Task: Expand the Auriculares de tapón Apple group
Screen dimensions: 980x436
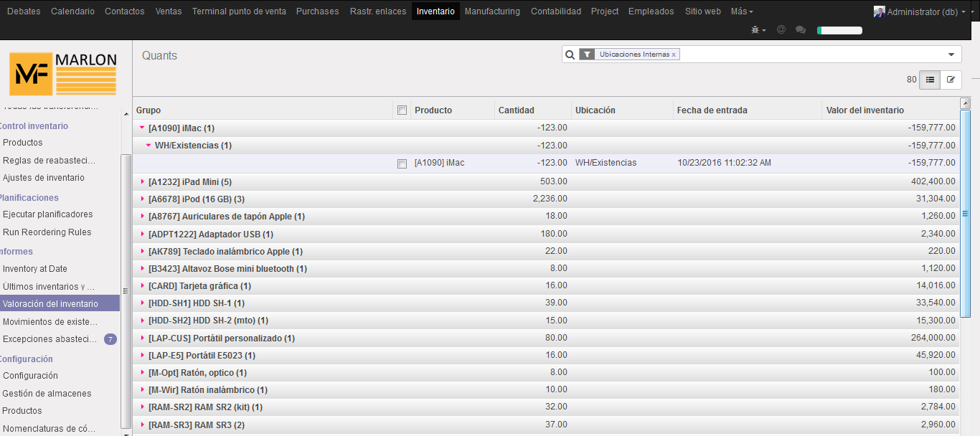Action: click(x=142, y=217)
